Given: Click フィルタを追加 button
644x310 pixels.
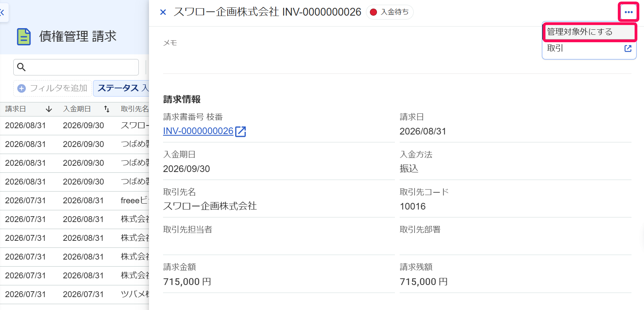Looking at the screenshot, I should pos(53,88).
